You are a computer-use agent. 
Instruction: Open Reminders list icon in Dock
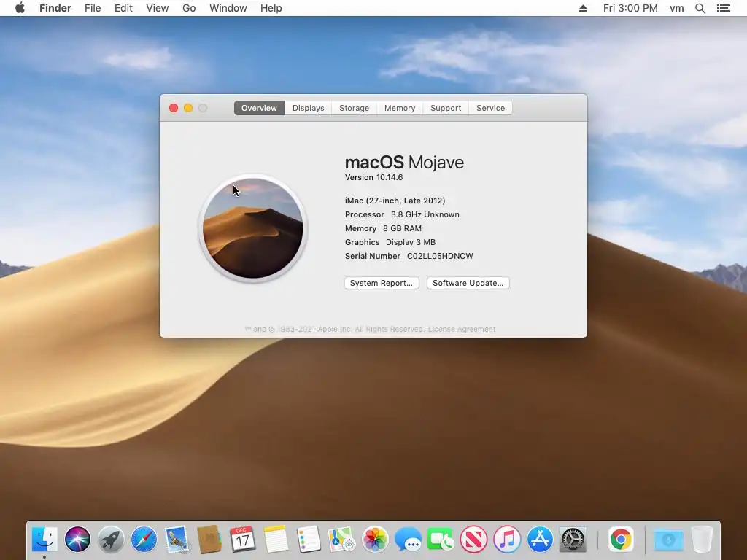309,540
